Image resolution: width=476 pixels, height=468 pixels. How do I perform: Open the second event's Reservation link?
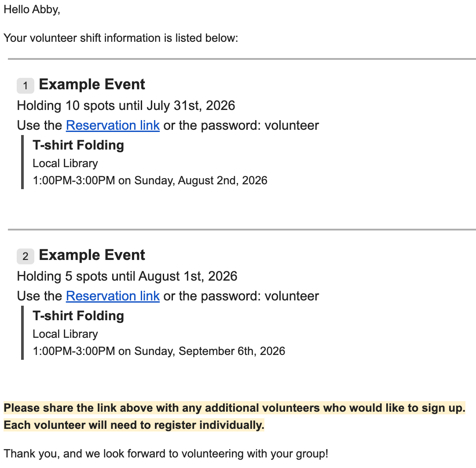tap(113, 296)
